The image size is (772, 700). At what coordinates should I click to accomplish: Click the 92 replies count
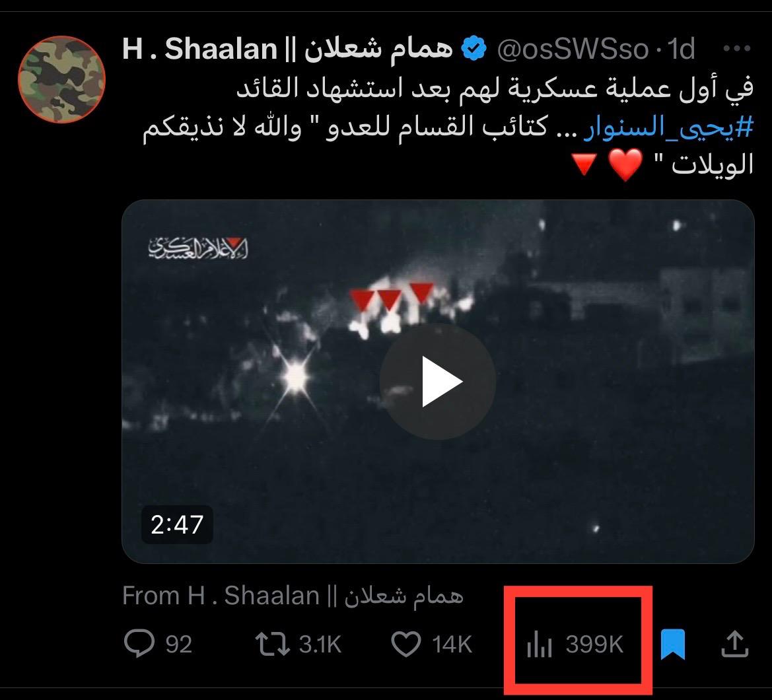(179, 645)
